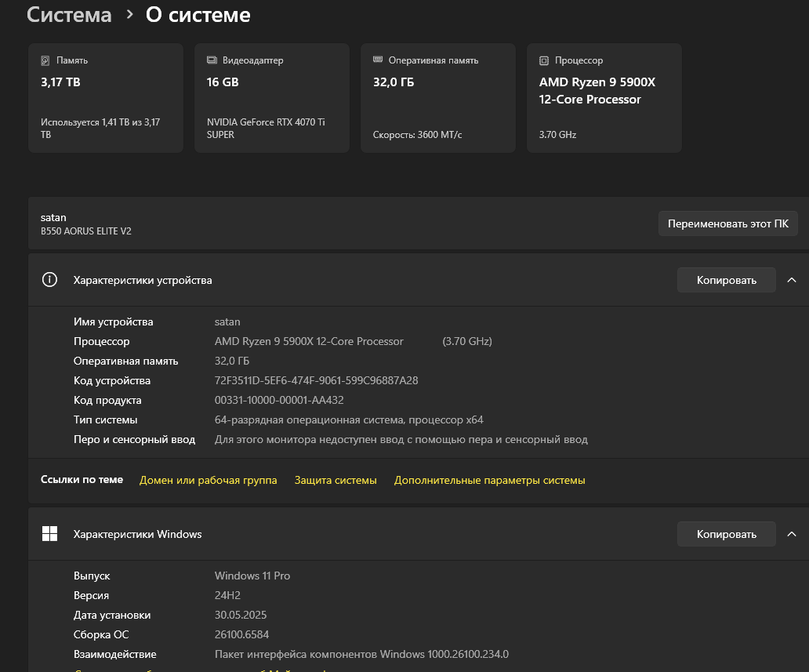This screenshot has width=809, height=672.
Task: Navigate back to Система breadcrumb
Action: point(69,15)
